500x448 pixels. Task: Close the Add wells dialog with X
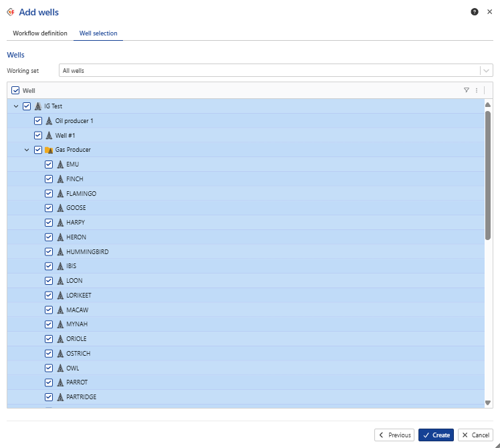pos(489,12)
